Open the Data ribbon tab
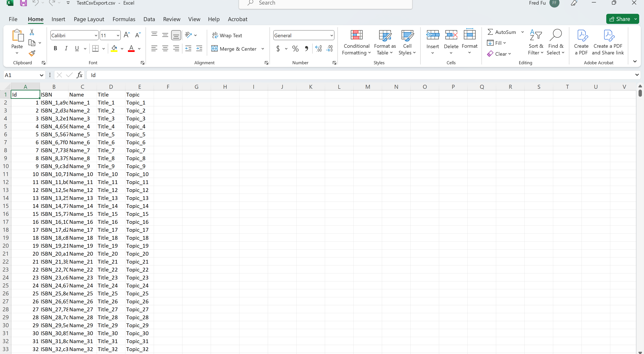 [149, 19]
